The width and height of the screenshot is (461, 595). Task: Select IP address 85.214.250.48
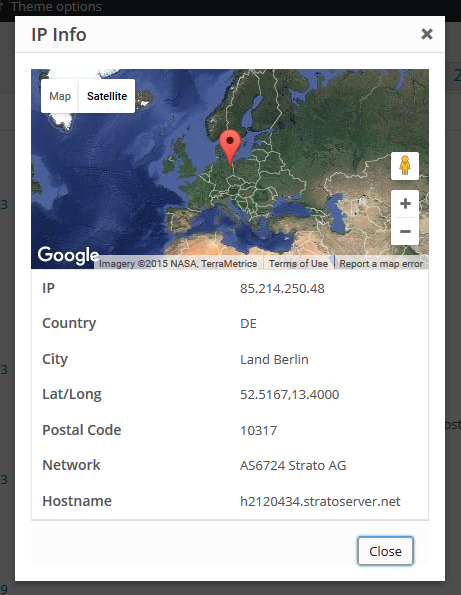tap(282, 288)
